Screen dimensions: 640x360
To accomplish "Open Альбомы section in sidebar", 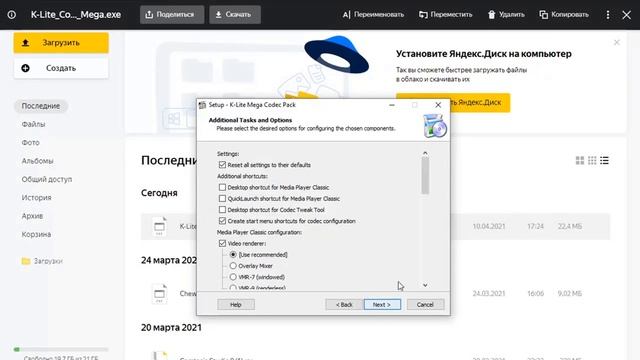I will pyautogui.click(x=38, y=161).
